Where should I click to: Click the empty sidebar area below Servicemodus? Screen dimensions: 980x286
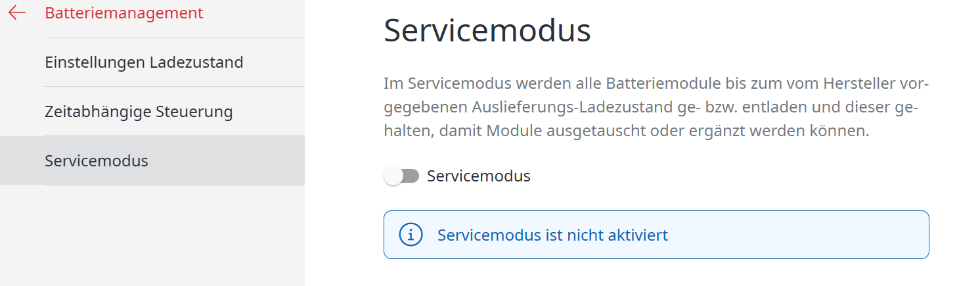pos(151,237)
